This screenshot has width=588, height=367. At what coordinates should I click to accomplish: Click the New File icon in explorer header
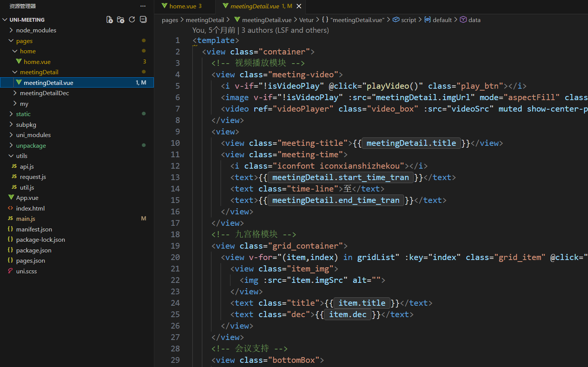(109, 20)
